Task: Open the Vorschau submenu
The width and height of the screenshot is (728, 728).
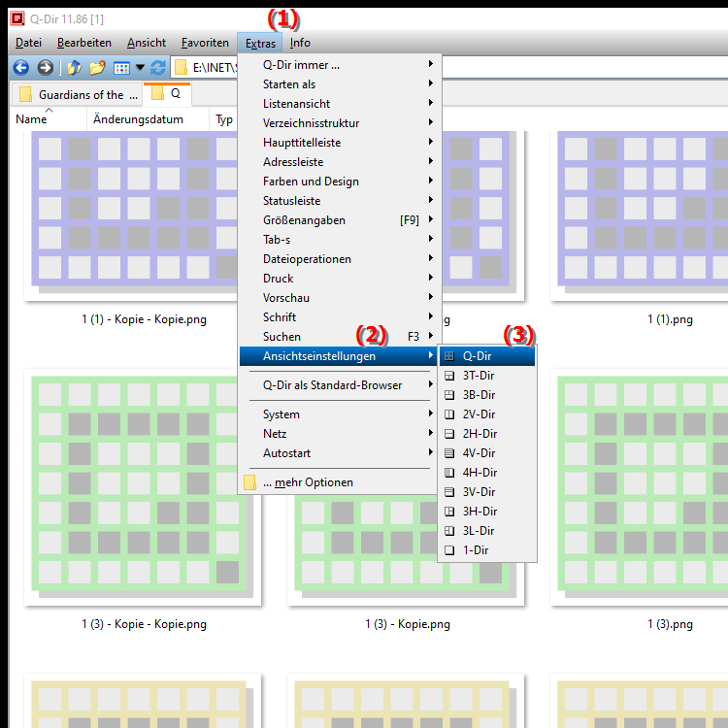Action: 338,298
